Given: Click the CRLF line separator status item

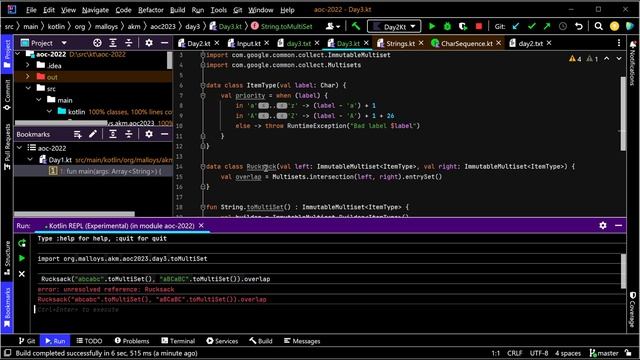Looking at the screenshot, I should pyautogui.click(x=514, y=353).
